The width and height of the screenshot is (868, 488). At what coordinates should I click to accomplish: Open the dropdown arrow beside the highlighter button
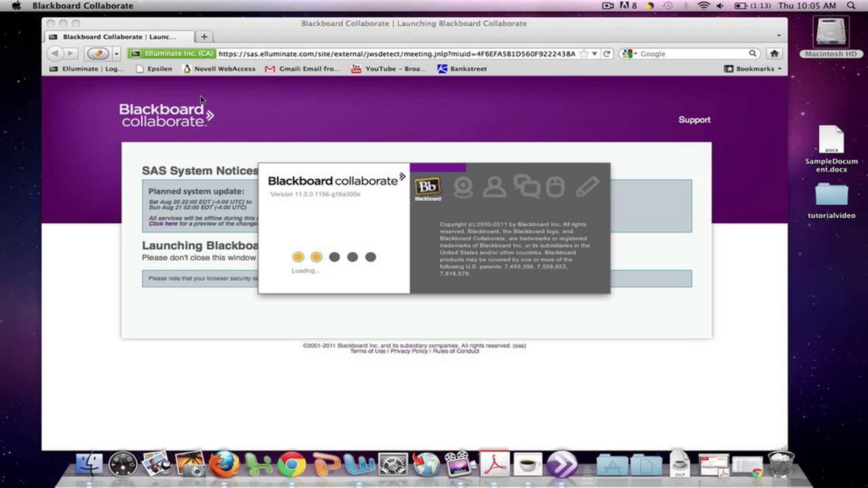116,54
